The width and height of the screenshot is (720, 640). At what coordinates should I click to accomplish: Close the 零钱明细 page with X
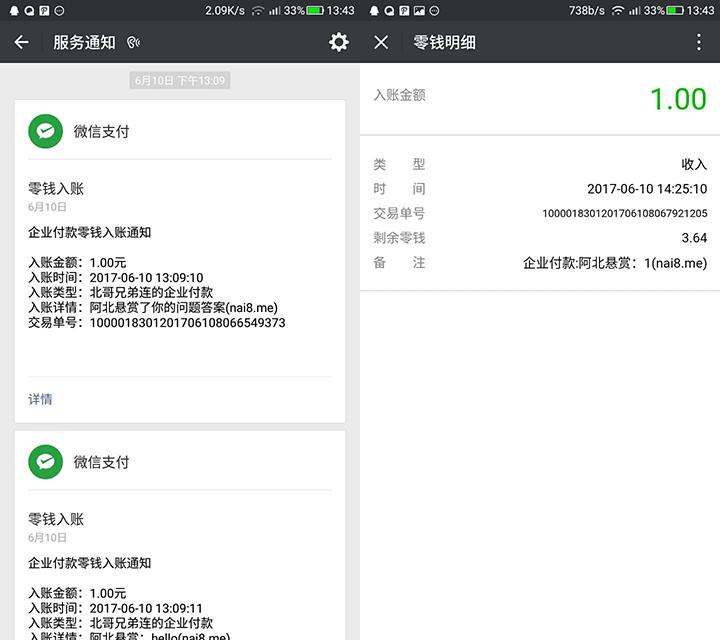click(381, 42)
